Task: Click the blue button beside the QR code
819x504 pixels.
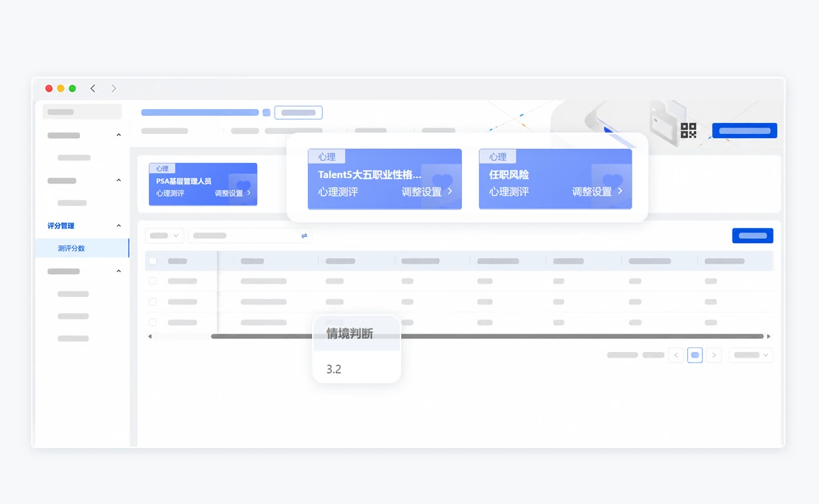Action: [x=744, y=130]
